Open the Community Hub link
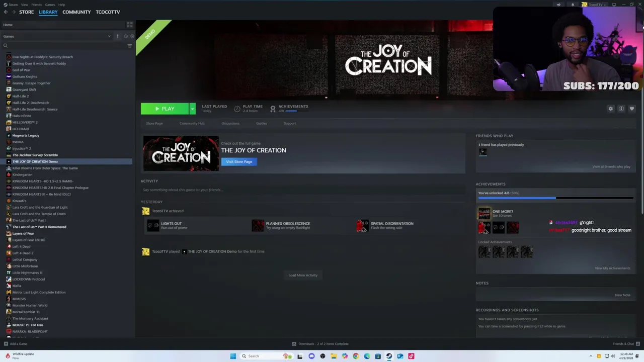 pyautogui.click(x=192, y=123)
